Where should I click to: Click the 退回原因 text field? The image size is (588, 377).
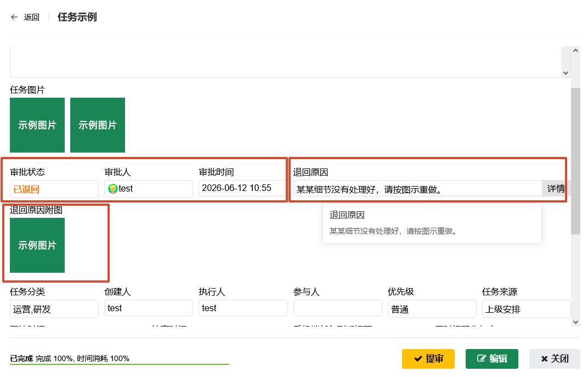point(417,189)
